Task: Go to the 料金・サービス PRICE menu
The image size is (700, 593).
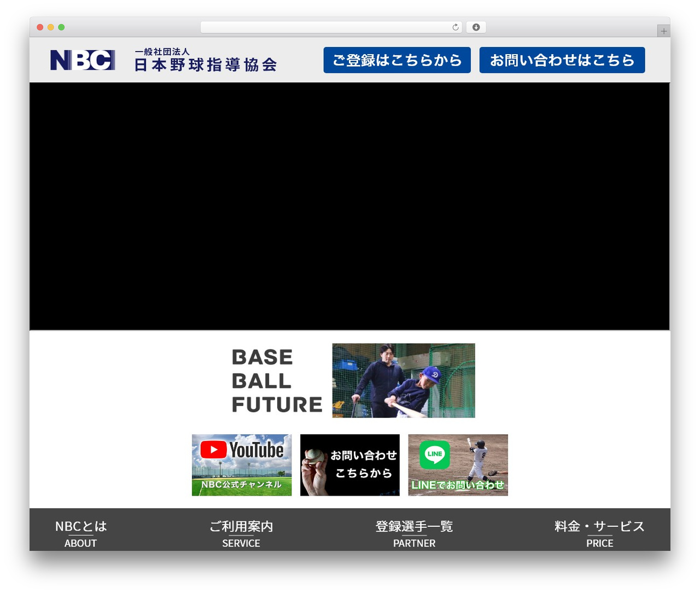Action: pos(599,533)
